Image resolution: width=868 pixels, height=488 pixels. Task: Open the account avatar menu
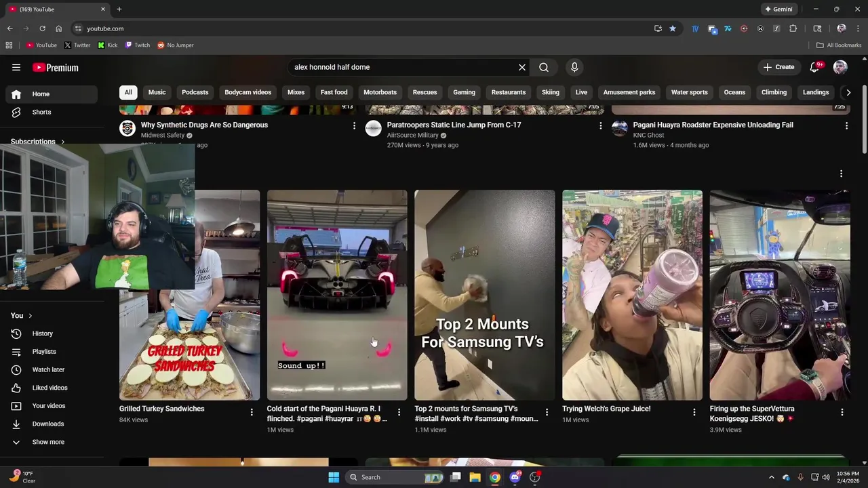click(840, 67)
